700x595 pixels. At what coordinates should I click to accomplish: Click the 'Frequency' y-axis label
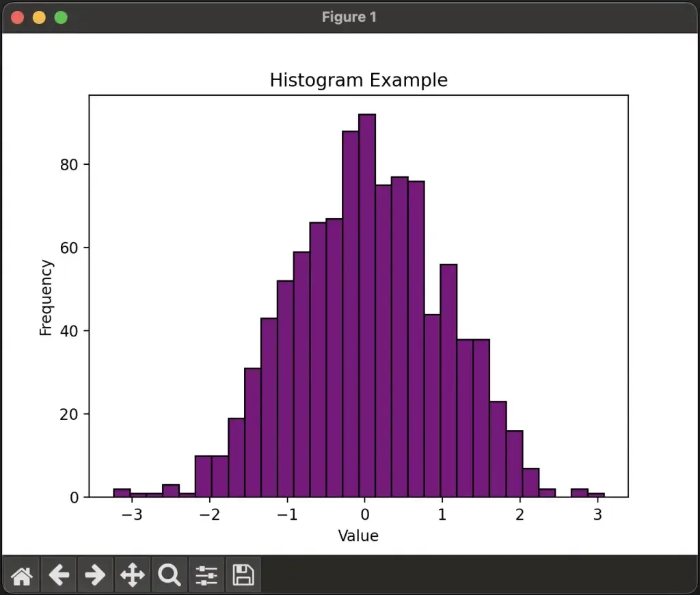point(46,297)
